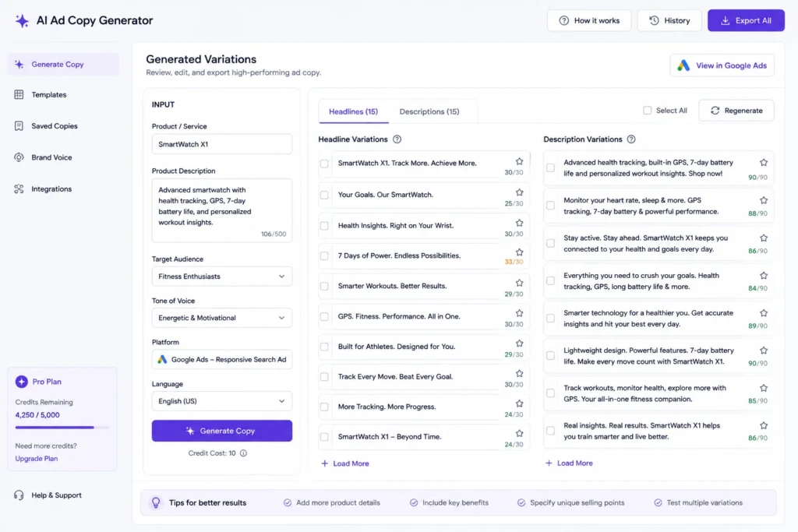Expand more headlines with Load More
This screenshot has width=798, height=532.
tap(345, 464)
